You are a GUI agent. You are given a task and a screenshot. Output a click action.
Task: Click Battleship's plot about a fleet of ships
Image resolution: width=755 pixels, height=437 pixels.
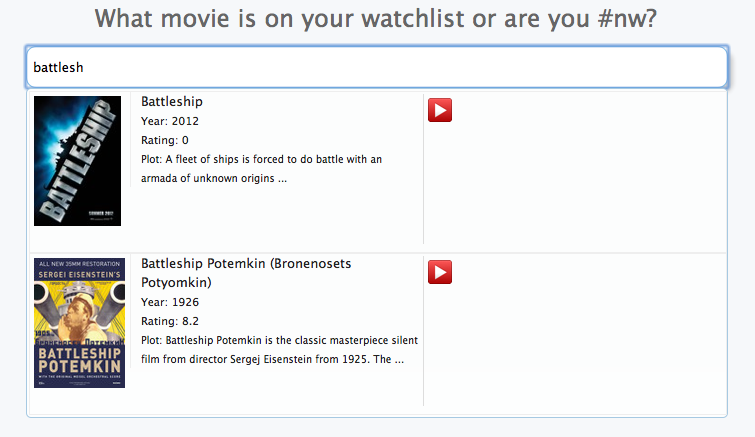click(x=261, y=168)
